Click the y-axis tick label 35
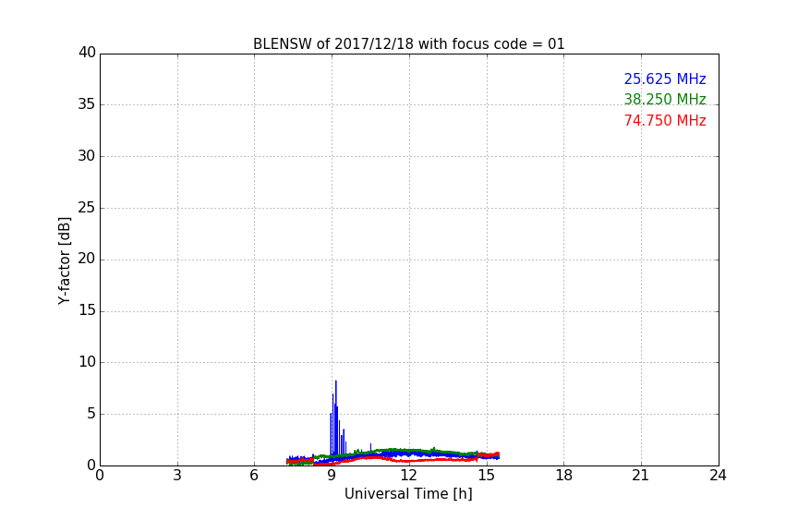The image size is (798, 532). coord(87,104)
